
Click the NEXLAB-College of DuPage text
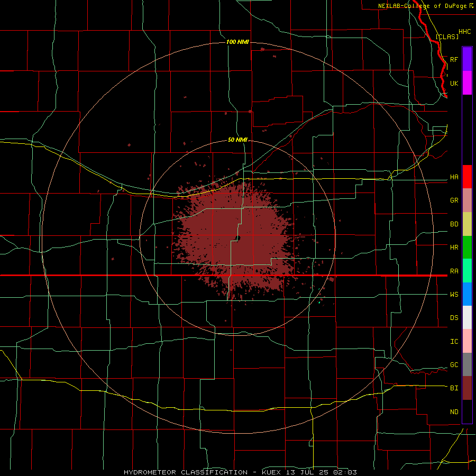click(x=422, y=6)
